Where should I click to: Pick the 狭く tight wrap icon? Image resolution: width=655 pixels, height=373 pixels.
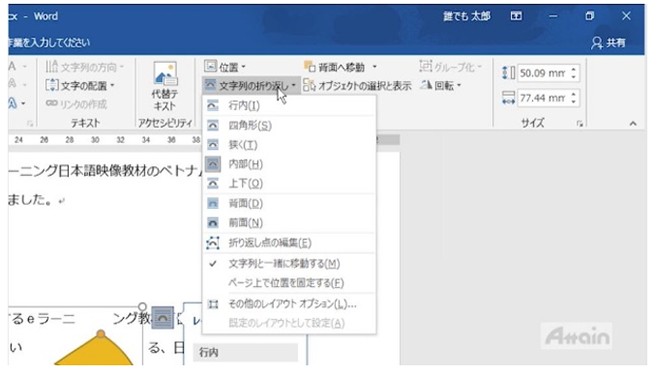[x=213, y=145]
